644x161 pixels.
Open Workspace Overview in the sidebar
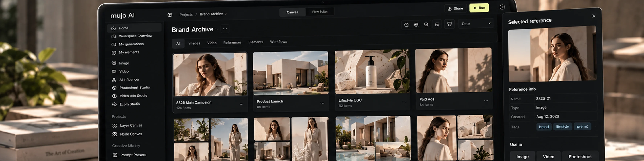click(x=132, y=36)
